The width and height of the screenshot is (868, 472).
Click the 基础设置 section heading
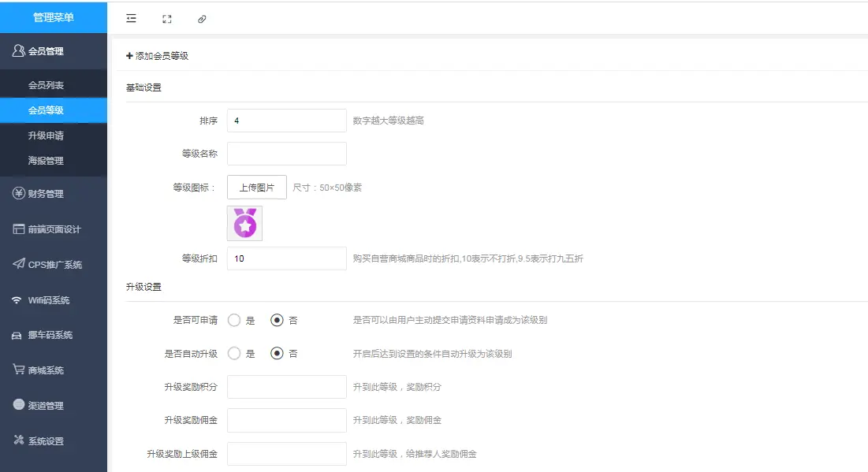click(x=144, y=87)
